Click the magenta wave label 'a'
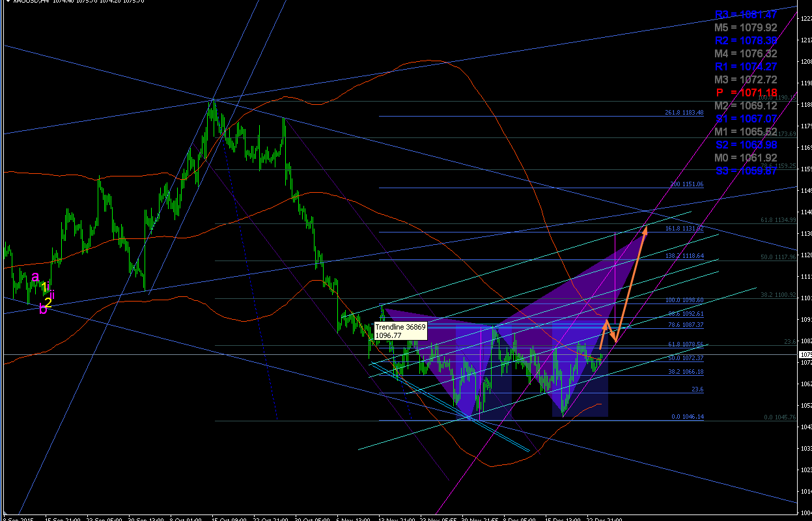 point(35,277)
